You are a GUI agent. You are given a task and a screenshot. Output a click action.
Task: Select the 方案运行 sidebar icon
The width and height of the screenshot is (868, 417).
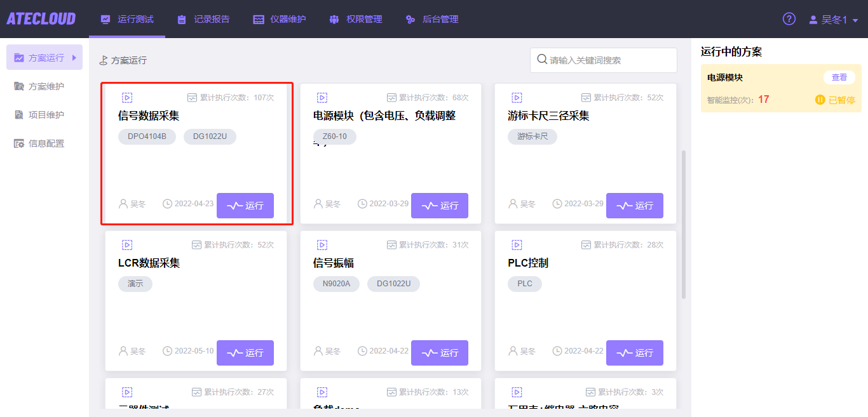pyautogui.click(x=20, y=57)
